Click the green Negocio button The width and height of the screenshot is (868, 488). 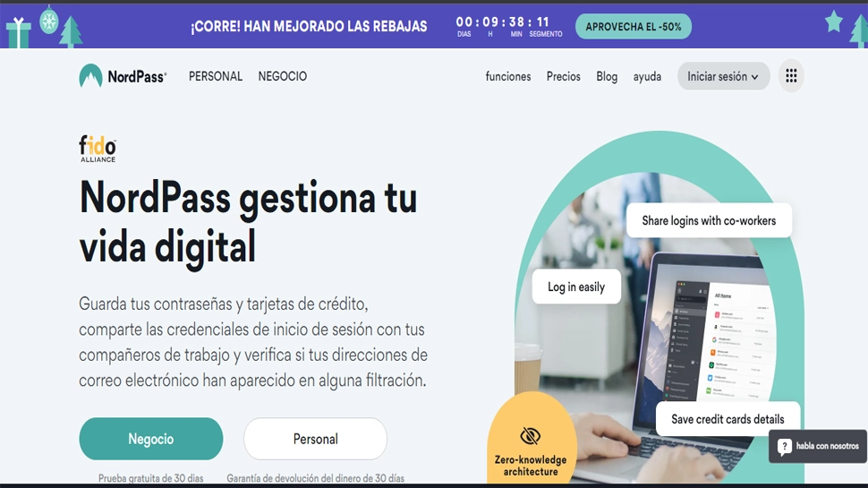[151, 439]
